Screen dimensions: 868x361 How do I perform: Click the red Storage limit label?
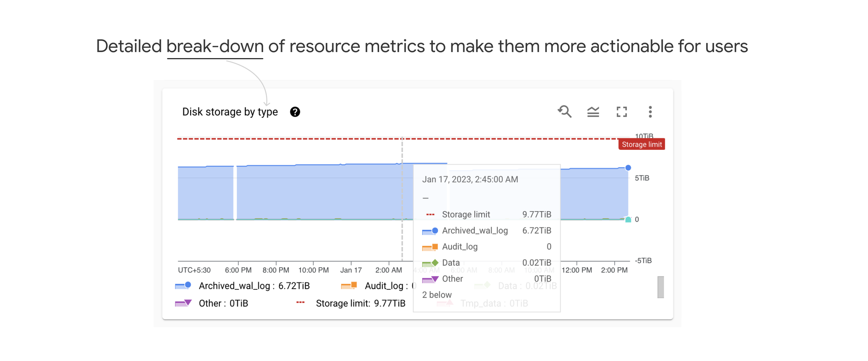[642, 144]
